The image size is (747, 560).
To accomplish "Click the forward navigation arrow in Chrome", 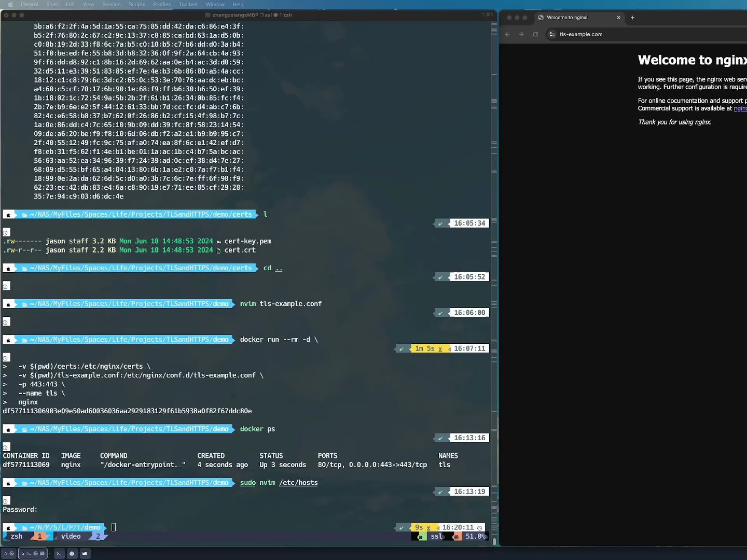I will [521, 34].
